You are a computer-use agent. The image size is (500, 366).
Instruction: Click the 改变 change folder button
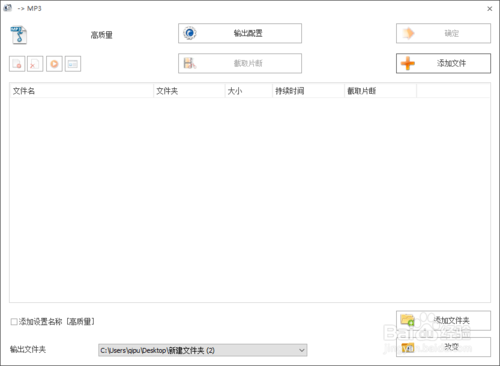(443, 347)
